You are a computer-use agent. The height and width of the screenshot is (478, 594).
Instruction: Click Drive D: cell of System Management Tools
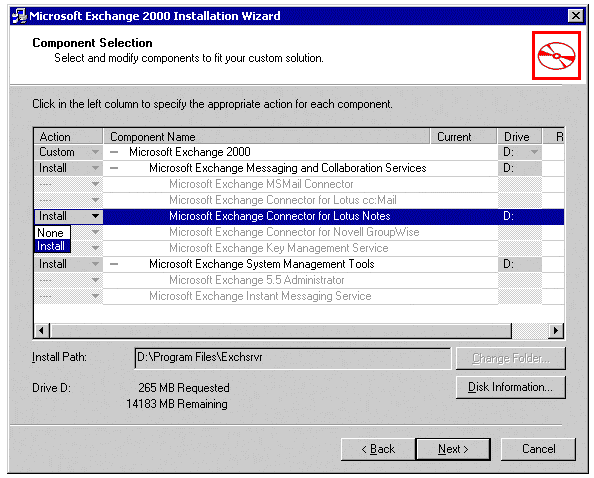[519, 264]
